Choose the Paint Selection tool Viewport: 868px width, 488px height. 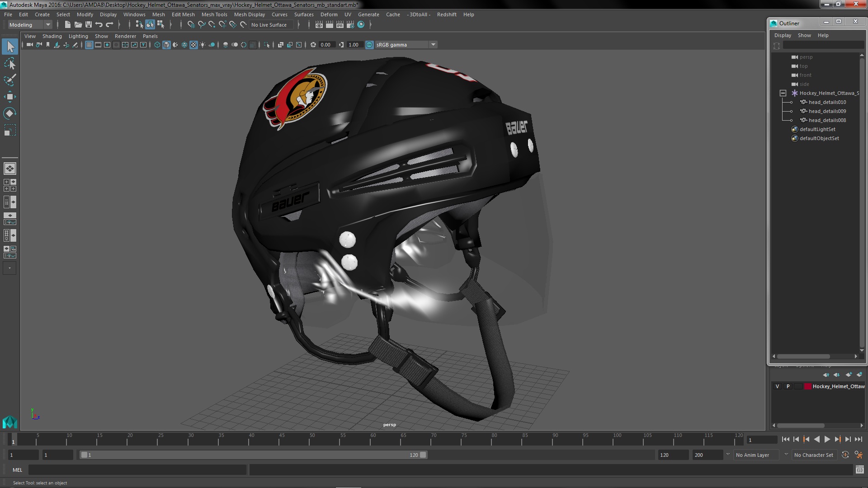point(9,80)
